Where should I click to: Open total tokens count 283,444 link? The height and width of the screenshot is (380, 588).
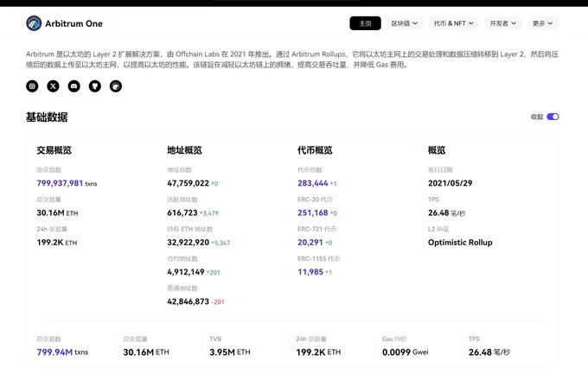[313, 183]
